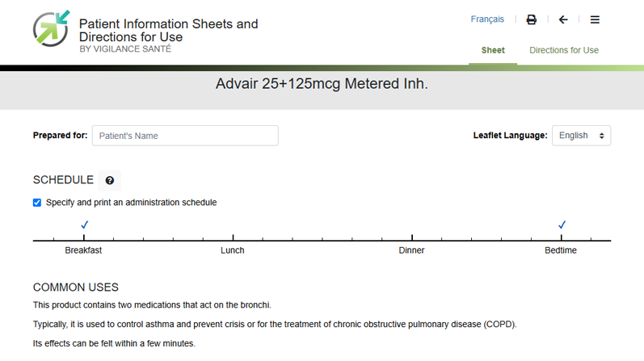This screenshot has width=644, height=361.
Task: Open the Leaflet Language dropdown
Action: click(581, 136)
